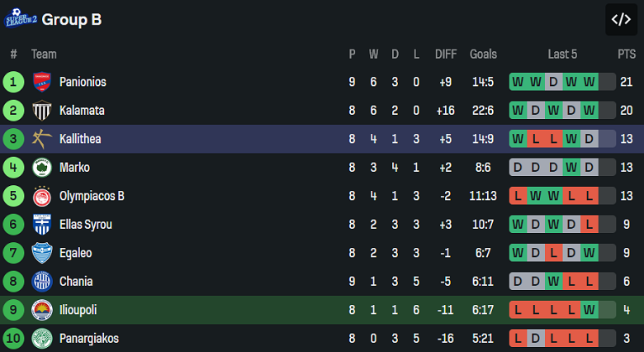Click the Ellas Syrou team crest
The width and height of the screenshot is (644, 352).
[x=42, y=225]
